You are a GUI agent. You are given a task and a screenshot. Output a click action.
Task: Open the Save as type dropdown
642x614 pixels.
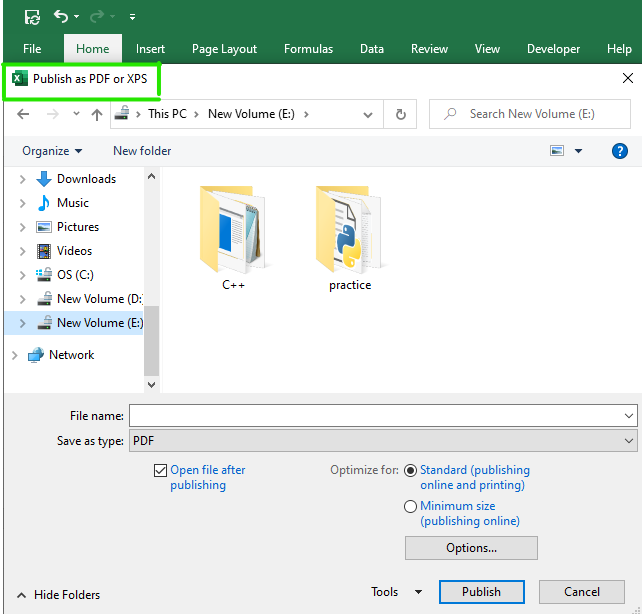(382, 441)
